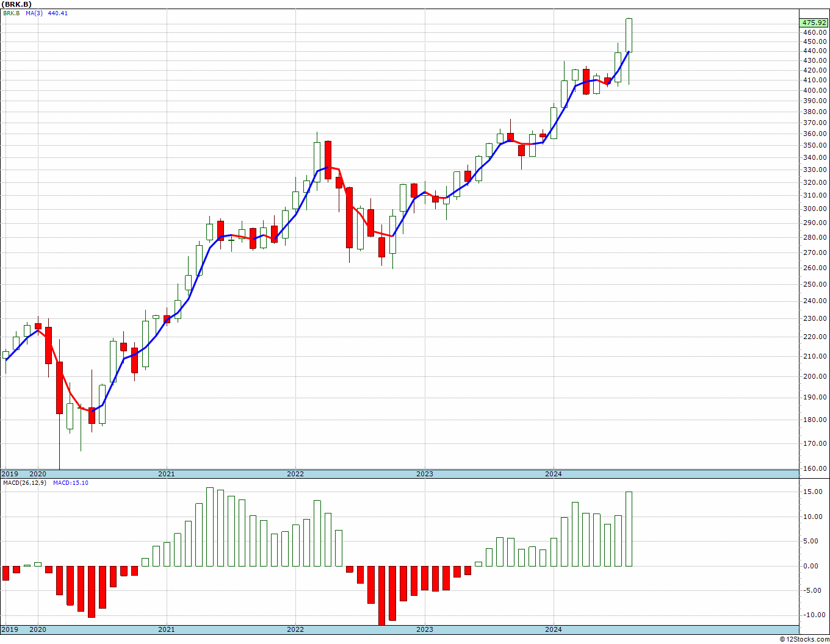Viewport: 830px width, 644px height.
Task: Select 2021 on the price chart time axis
Action: pos(166,474)
